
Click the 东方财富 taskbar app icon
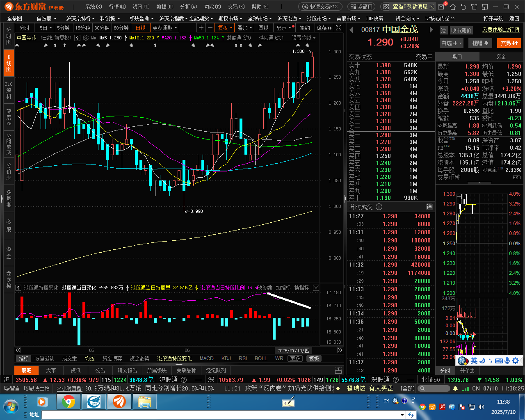point(119,402)
